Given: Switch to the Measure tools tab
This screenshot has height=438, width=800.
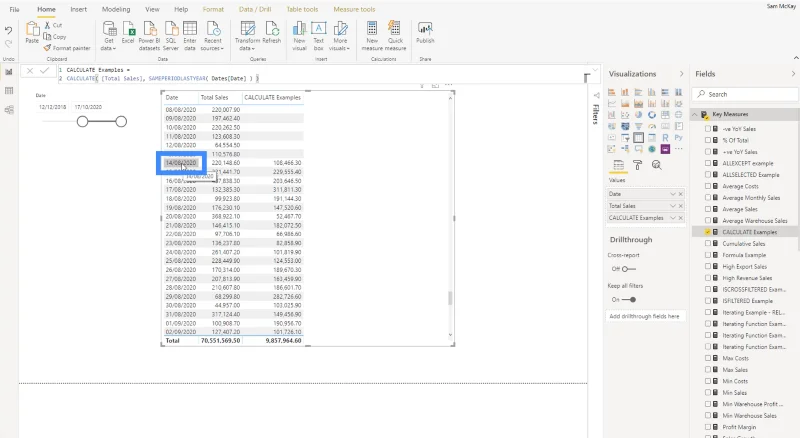Looking at the screenshot, I should coord(354,9).
